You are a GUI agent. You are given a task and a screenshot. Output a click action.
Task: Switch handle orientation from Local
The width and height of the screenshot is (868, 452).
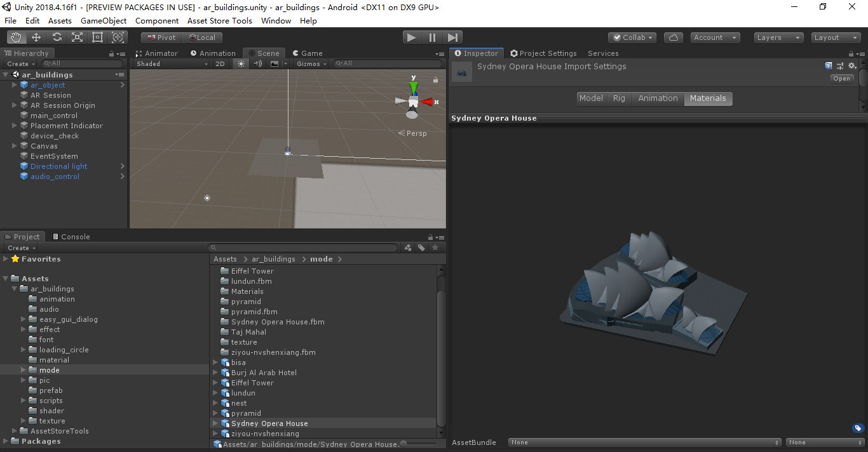pyautogui.click(x=202, y=37)
